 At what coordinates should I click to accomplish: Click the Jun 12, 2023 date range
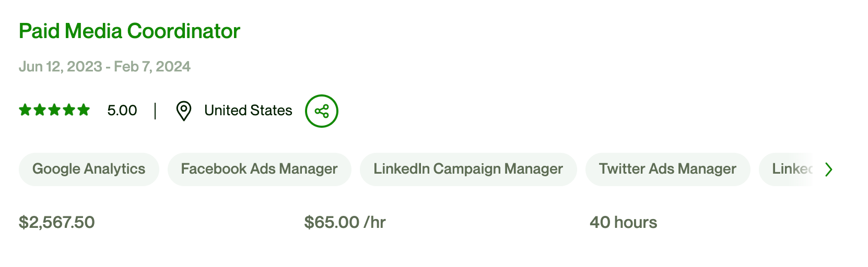point(104,67)
